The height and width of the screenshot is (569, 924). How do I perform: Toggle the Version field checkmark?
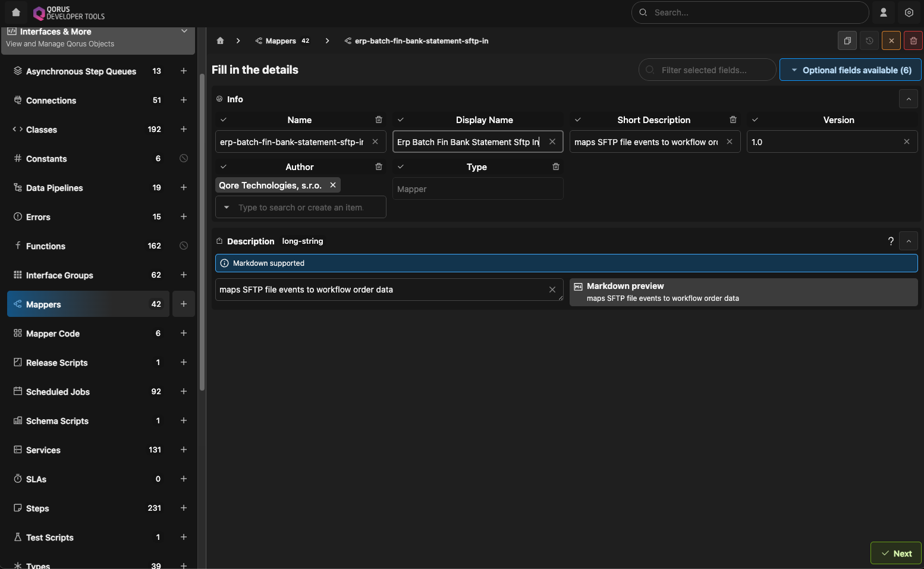pos(755,120)
